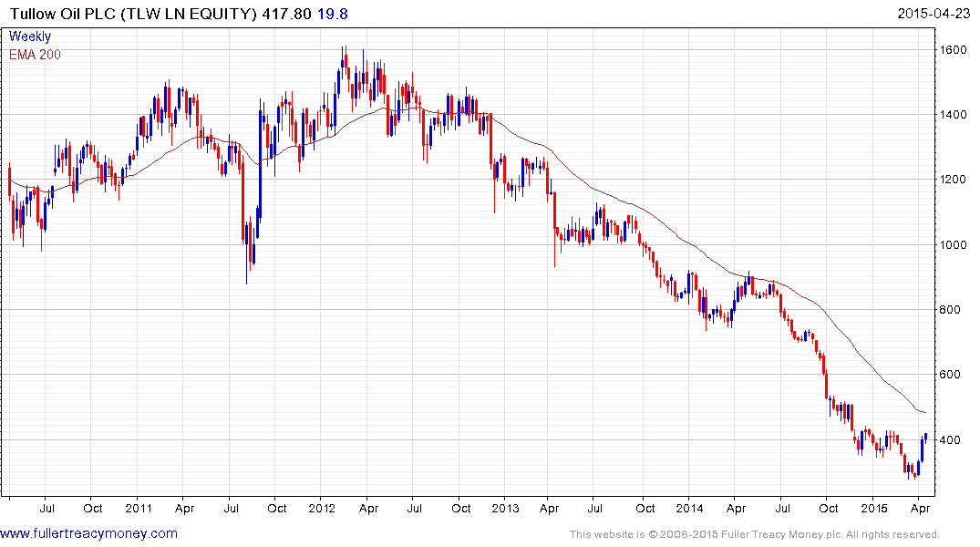
Task: Click the latest blue candle near 400
Action: (x=925, y=437)
